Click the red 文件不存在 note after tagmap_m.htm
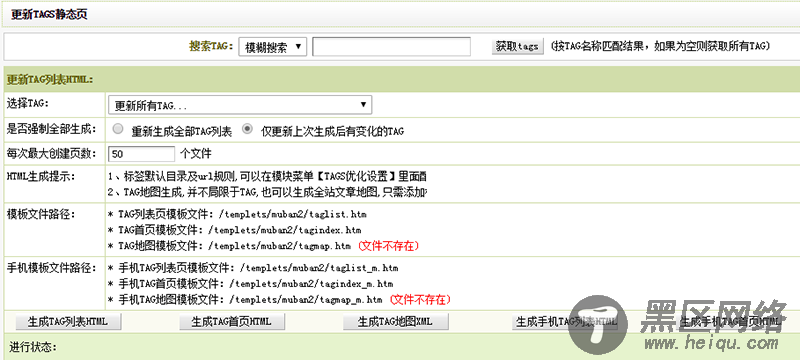 coord(420,299)
